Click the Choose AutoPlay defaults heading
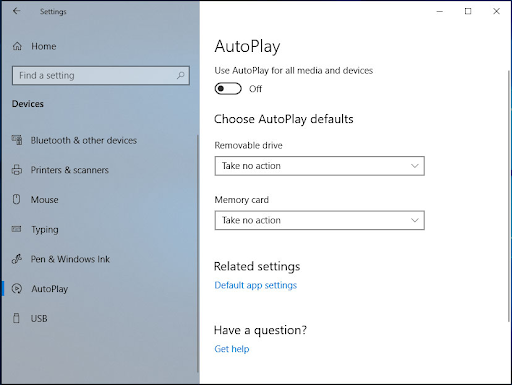512x385 pixels. (284, 119)
